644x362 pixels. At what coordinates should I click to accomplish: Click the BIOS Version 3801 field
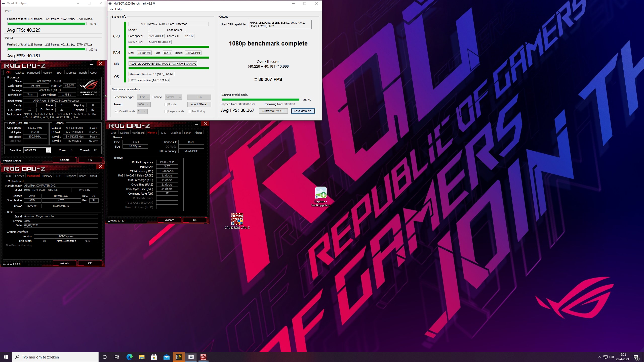pyautogui.click(x=61, y=221)
